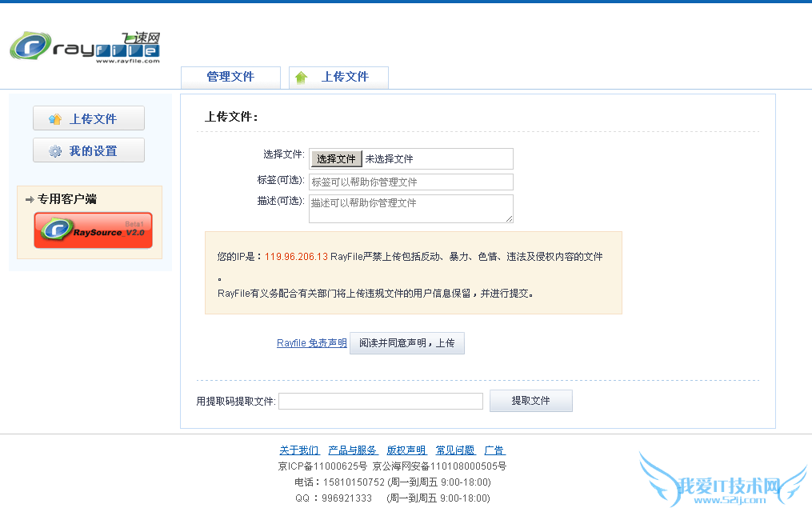Focus the 标签 tag input field
The image size is (812, 512).
[x=411, y=182]
